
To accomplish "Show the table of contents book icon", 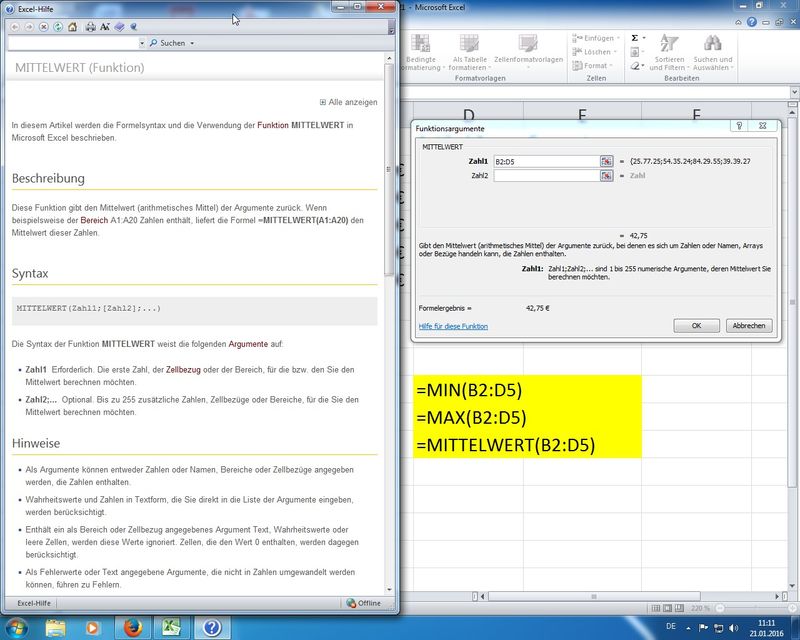I will pyautogui.click(x=120, y=27).
